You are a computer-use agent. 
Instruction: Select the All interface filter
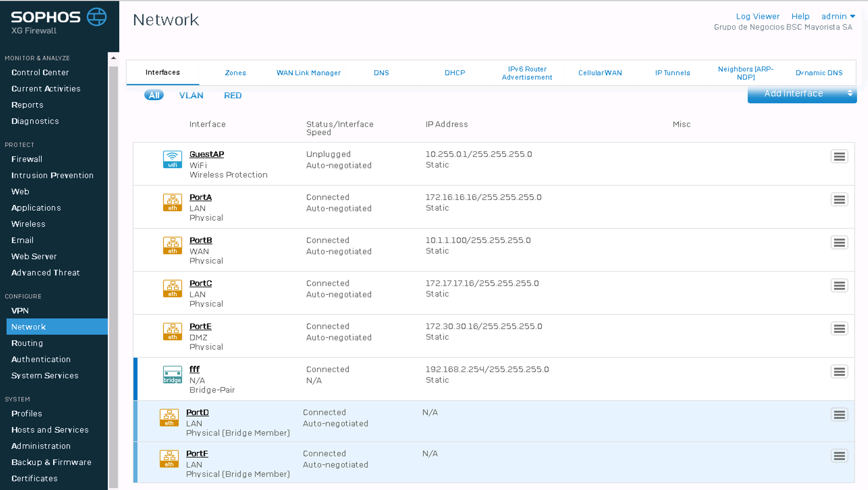pos(154,95)
